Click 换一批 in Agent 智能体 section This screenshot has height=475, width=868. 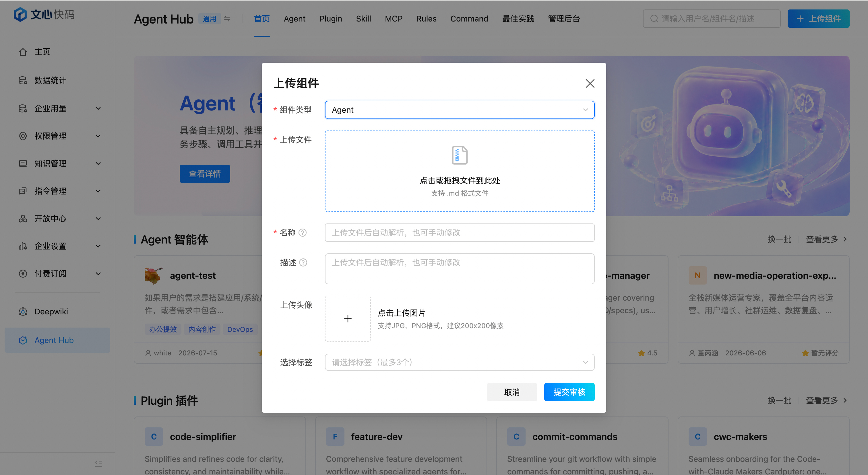tap(779, 239)
